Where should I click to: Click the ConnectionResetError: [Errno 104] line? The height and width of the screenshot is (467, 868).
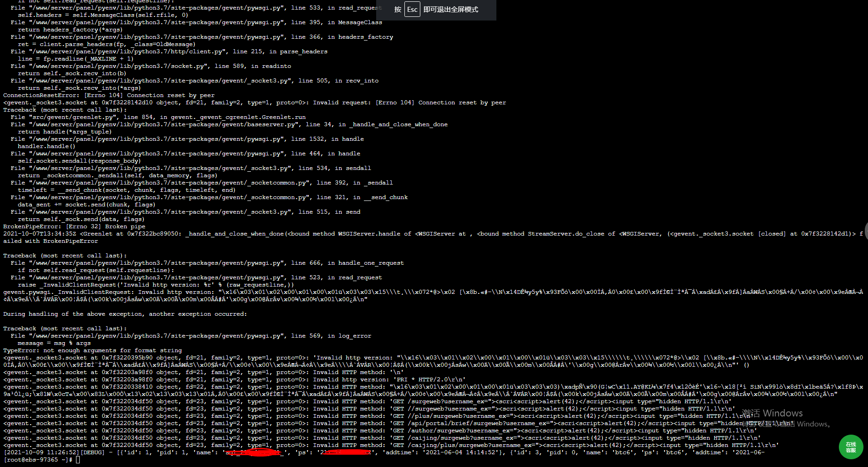click(109, 95)
